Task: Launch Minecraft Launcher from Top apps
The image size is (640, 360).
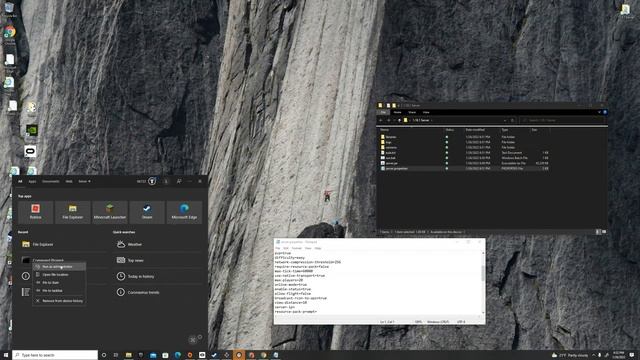Action: click(x=110, y=212)
